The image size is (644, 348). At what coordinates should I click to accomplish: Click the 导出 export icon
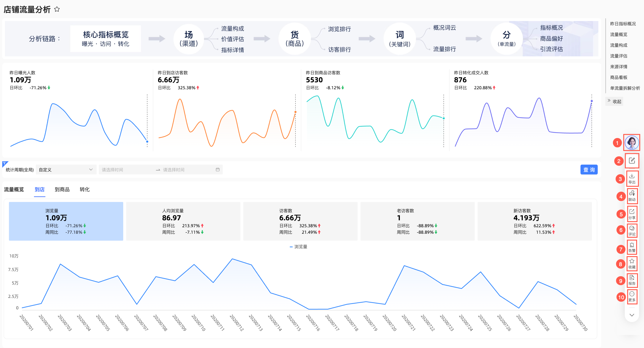(x=632, y=178)
